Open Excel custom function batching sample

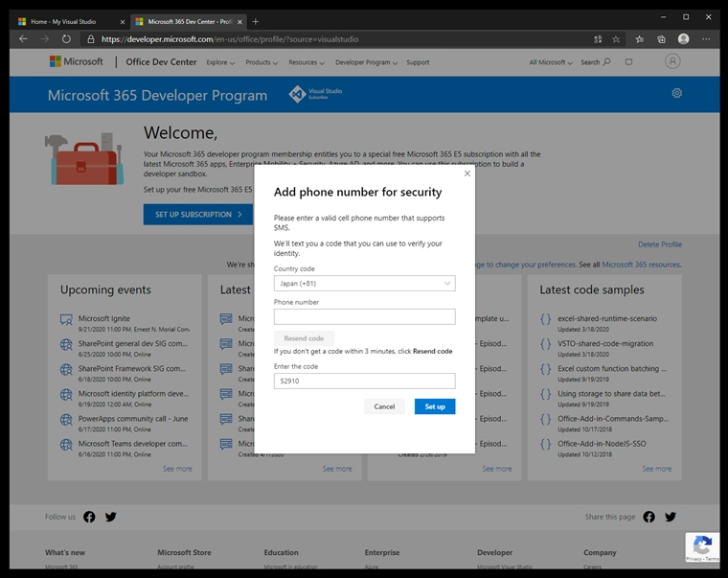tap(612, 368)
